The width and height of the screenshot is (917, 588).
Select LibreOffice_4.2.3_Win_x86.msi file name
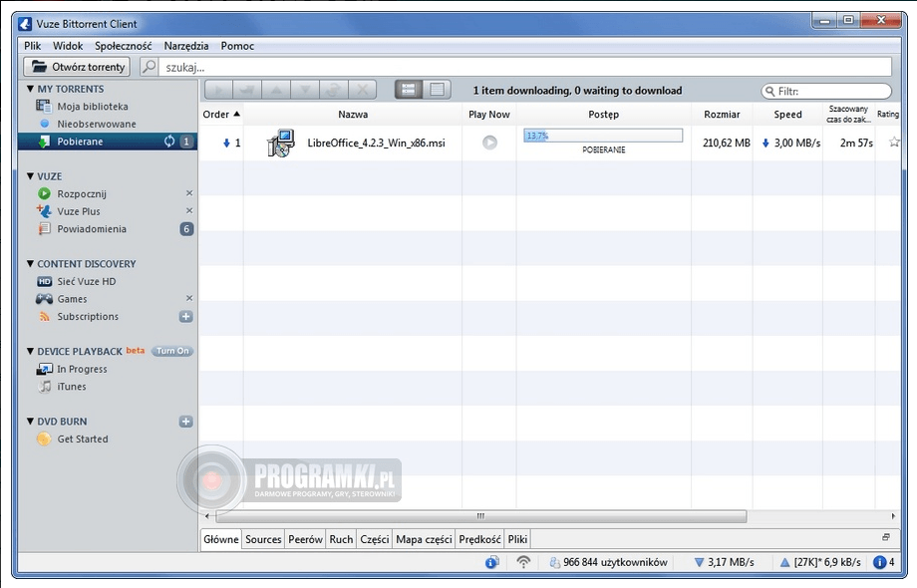[376, 143]
